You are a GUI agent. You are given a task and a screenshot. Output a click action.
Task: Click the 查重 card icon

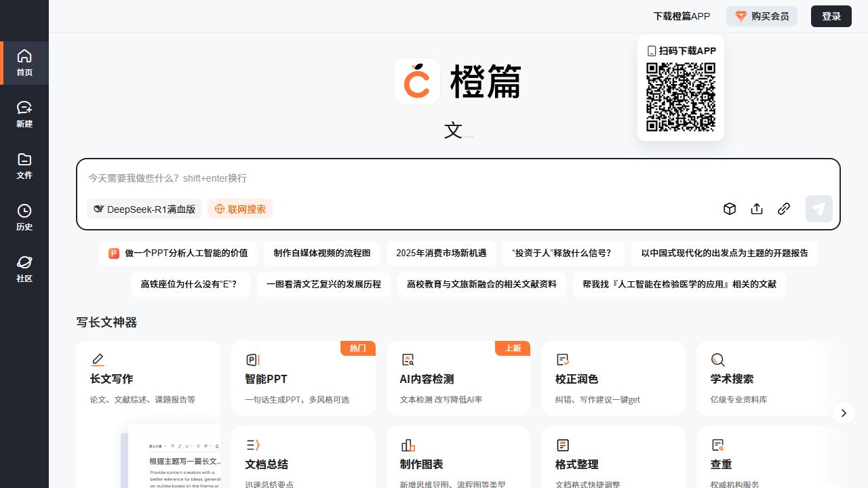coord(718,445)
